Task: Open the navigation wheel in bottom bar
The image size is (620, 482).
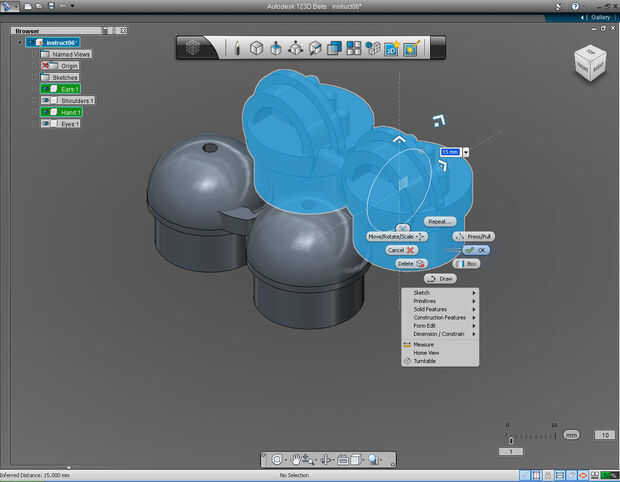Action: point(276,459)
